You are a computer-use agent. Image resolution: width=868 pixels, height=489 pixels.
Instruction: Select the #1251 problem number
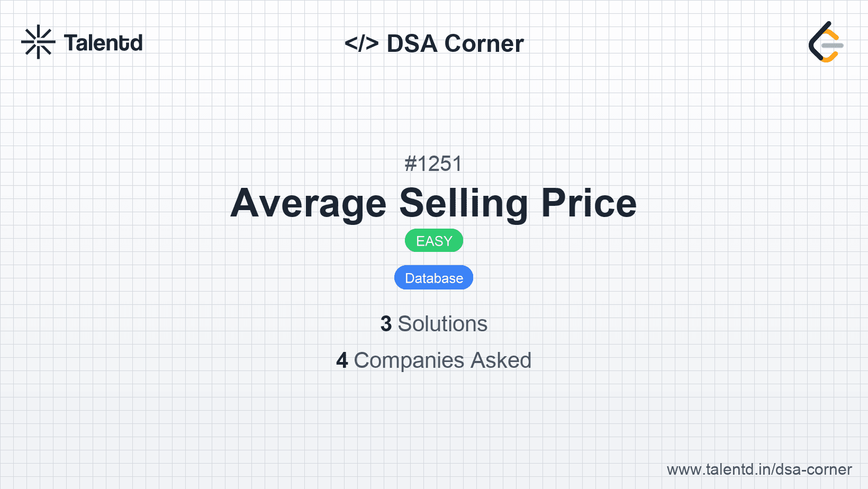point(433,164)
